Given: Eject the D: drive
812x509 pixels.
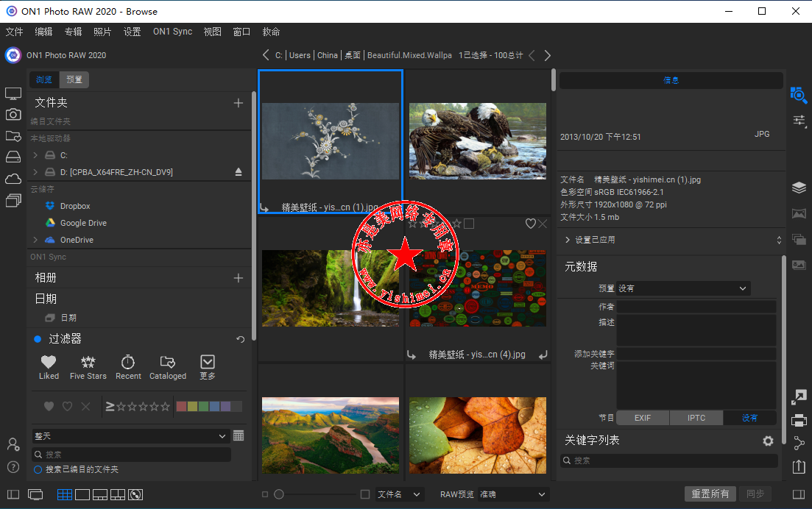Looking at the screenshot, I should (239, 171).
